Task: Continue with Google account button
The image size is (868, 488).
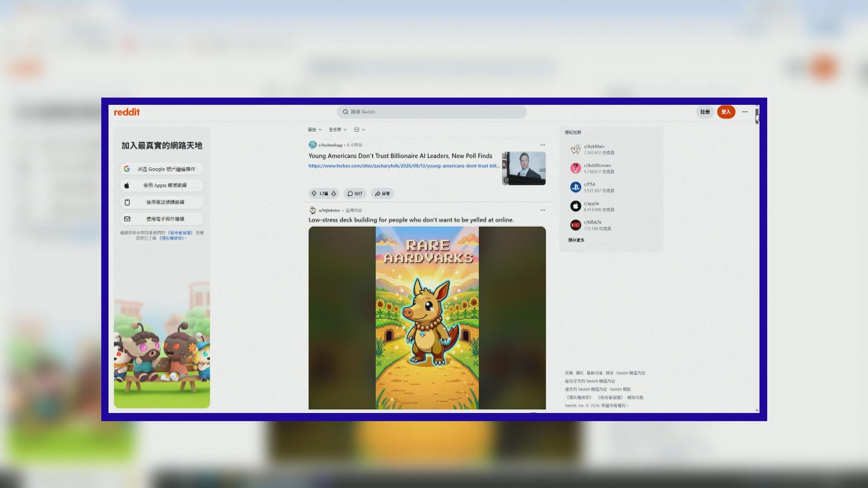Action: [x=162, y=169]
